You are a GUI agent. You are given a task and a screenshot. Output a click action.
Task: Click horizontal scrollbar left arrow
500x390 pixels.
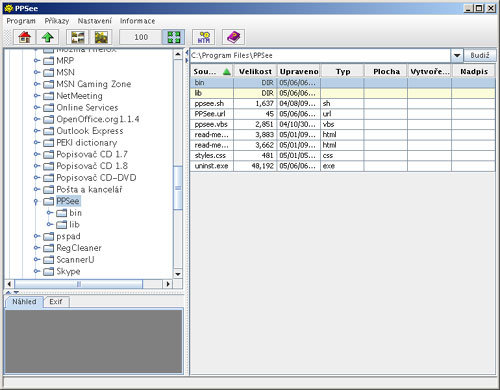pyautogui.click(x=9, y=284)
